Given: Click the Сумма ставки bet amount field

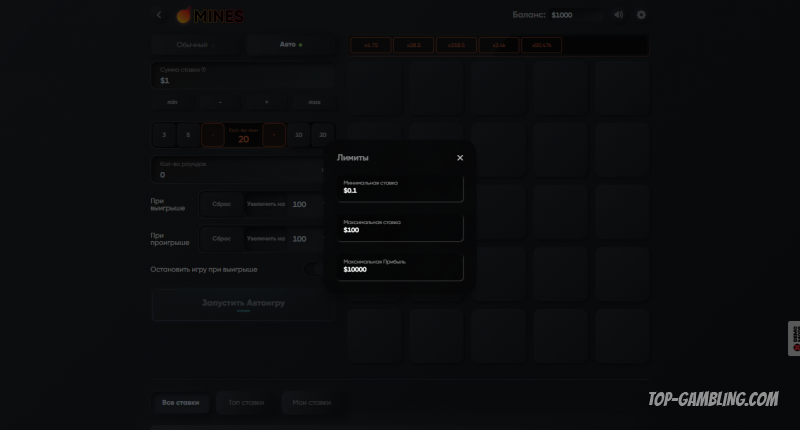Looking at the screenshot, I should (243, 76).
